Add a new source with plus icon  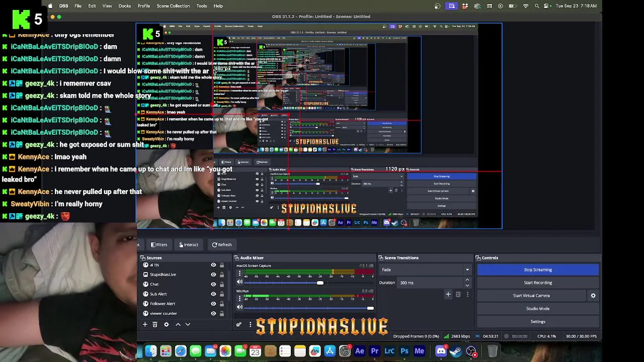[x=145, y=325]
